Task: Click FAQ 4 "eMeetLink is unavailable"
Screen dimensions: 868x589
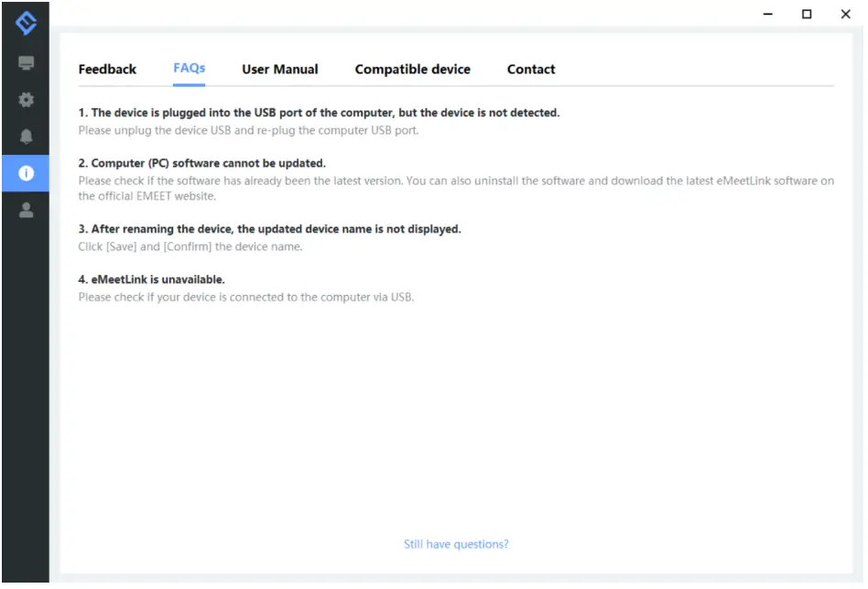Action: click(151, 279)
